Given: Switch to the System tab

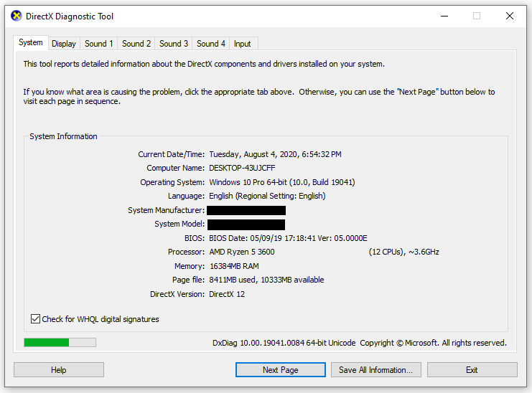Looking at the screenshot, I should pyautogui.click(x=31, y=43).
